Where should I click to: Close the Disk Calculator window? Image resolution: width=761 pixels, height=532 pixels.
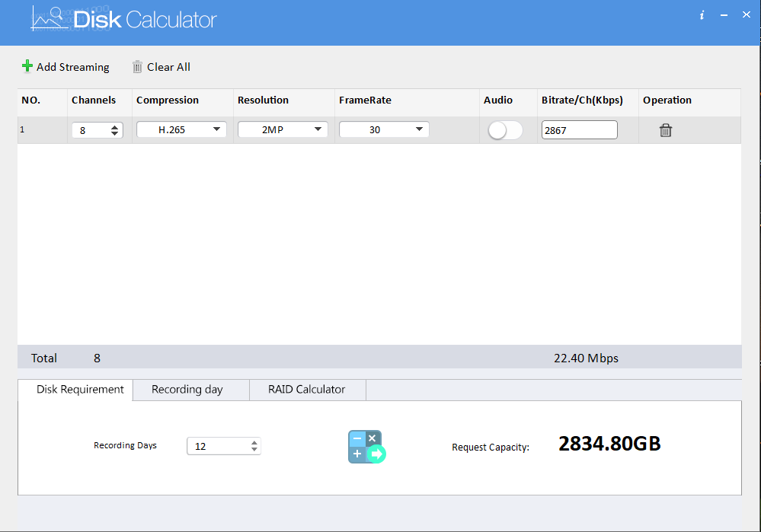coord(747,14)
